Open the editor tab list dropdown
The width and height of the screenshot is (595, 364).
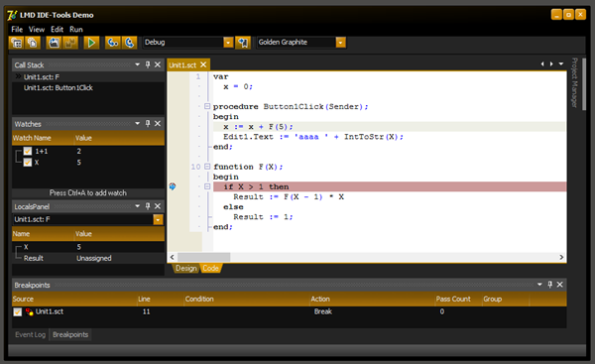pyautogui.click(x=561, y=64)
